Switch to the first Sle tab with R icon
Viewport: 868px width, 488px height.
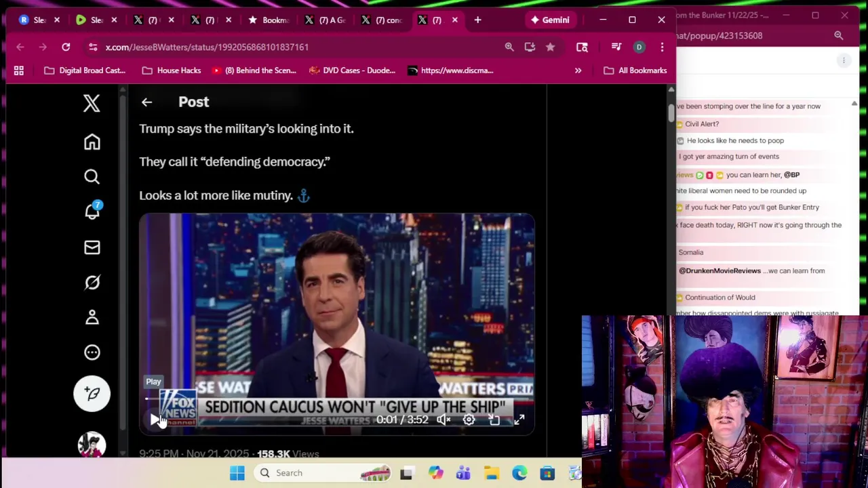pyautogui.click(x=33, y=20)
